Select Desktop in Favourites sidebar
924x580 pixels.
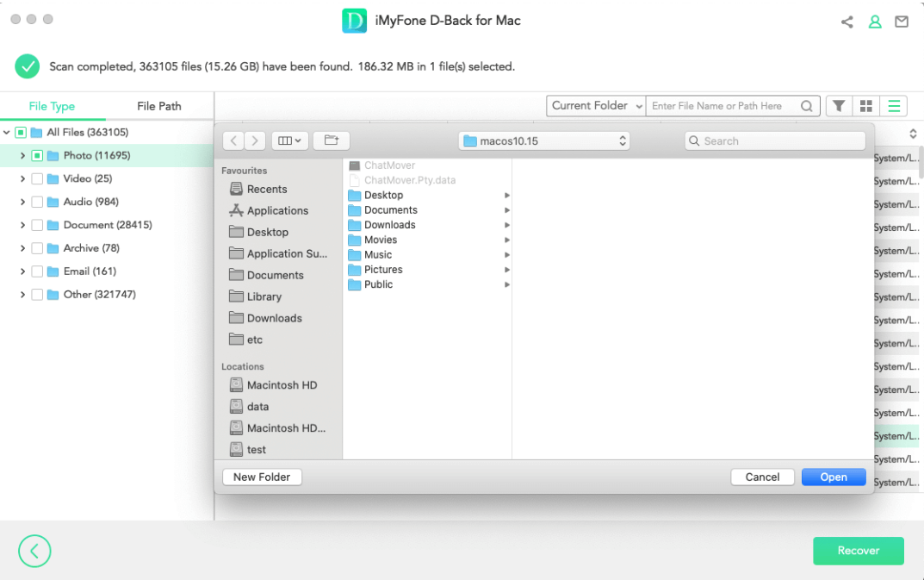(258, 232)
